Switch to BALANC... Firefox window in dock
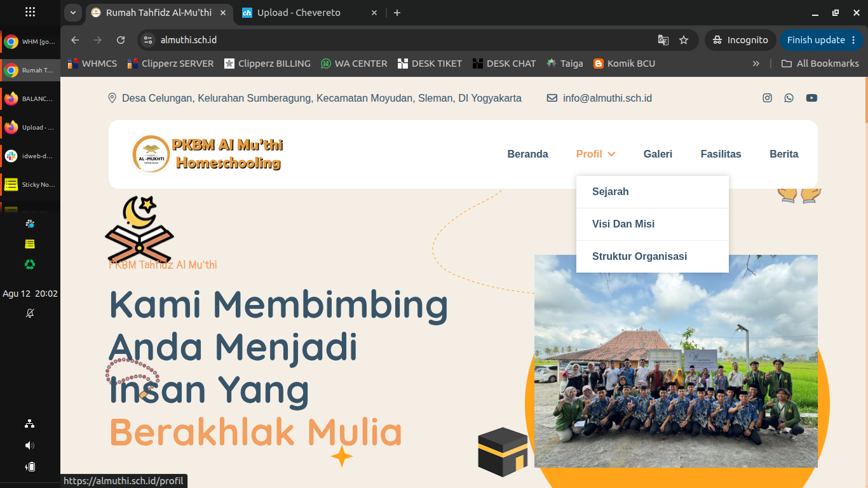The height and width of the screenshot is (488, 868). (30, 99)
